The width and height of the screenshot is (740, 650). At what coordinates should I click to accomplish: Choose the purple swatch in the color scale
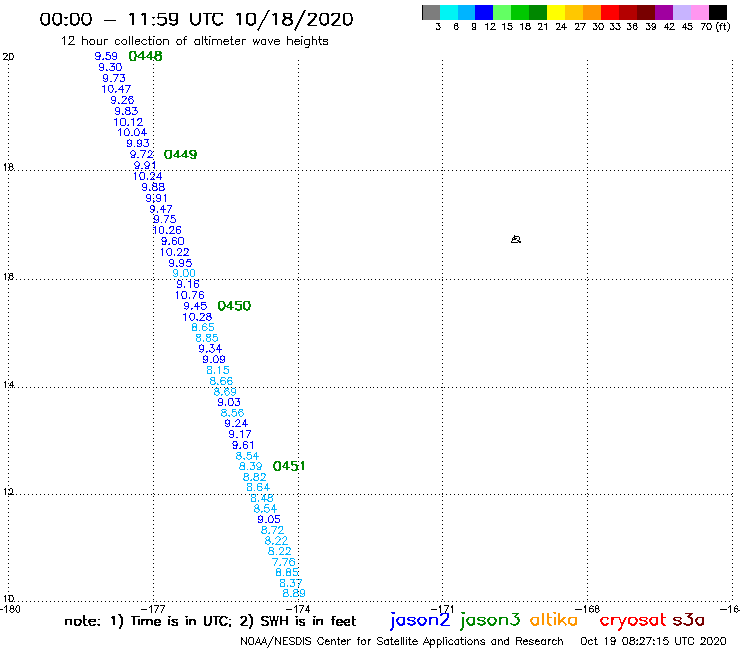point(664,12)
